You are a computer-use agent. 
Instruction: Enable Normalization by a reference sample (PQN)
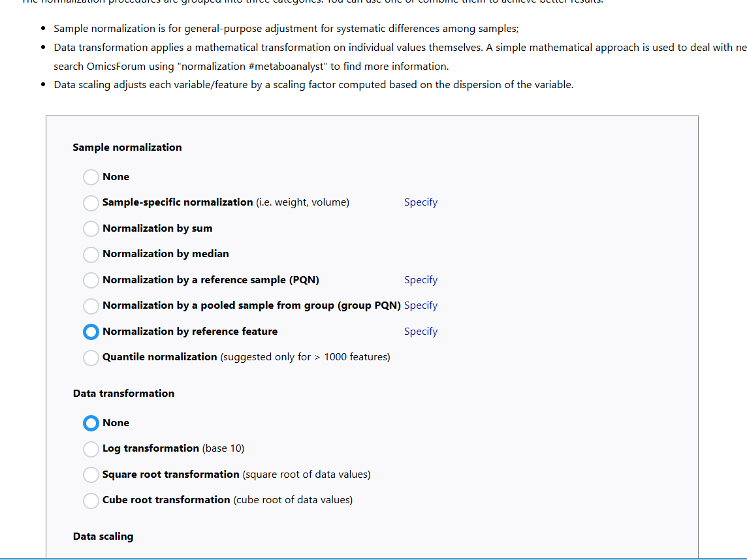(x=91, y=280)
